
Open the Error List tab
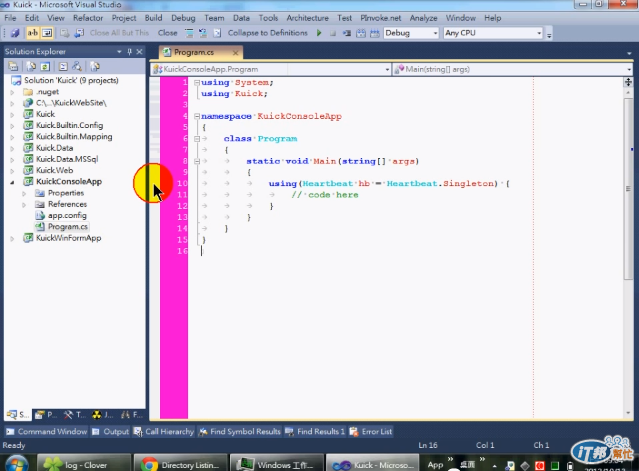click(371, 431)
